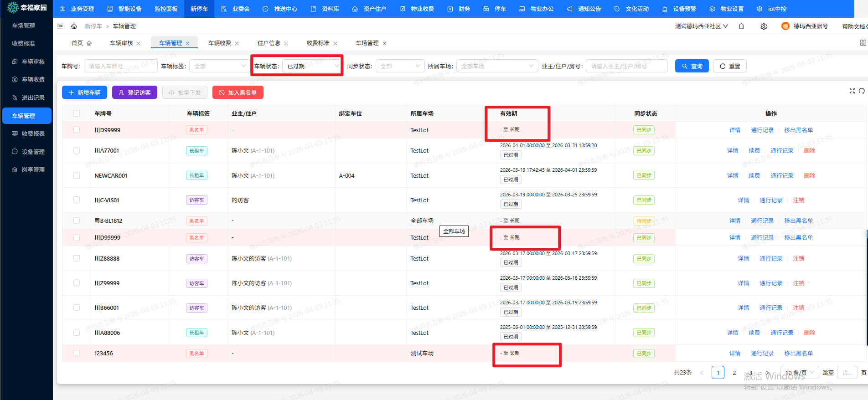The height and width of the screenshot is (400, 868).
Task: Toggle the select-all checkbox in table header
Action: 77,113
